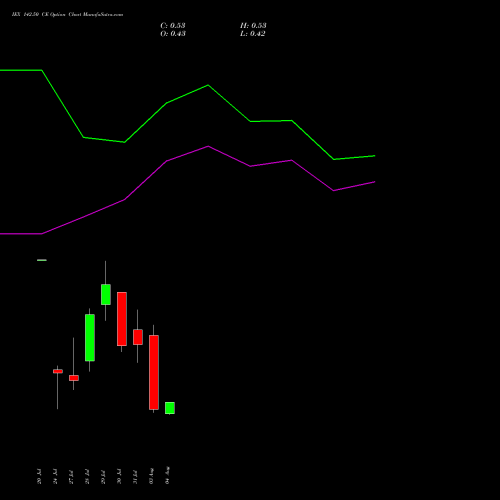This screenshot has width=500, height=500.
Task: Click the last green candle for 04 Aug
Action: point(170,408)
